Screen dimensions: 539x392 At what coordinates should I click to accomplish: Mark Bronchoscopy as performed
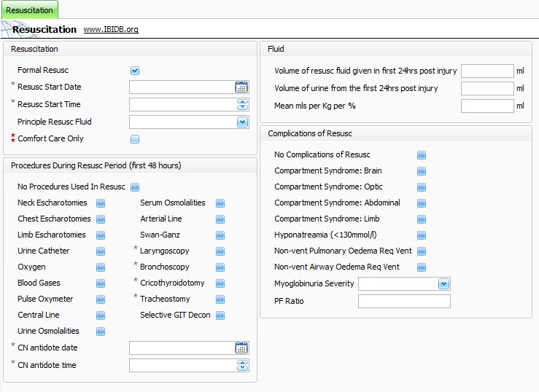coord(220,267)
